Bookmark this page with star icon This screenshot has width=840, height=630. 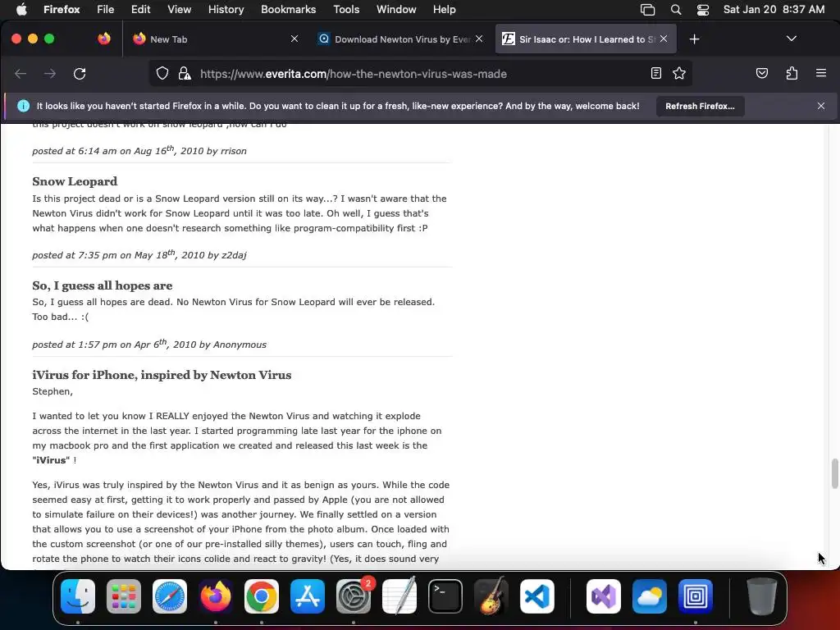click(x=679, y=73)
